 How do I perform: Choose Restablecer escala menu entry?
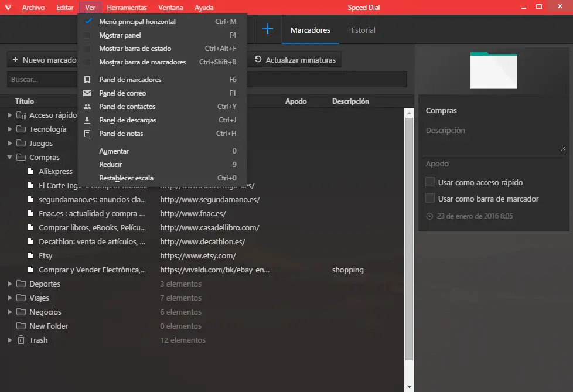click(x=162, y=178)
